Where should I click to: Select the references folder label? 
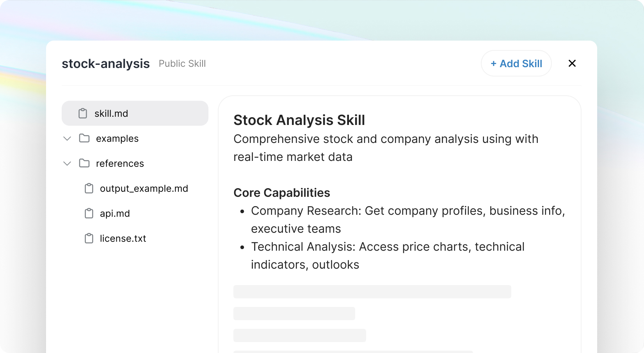[120, 164]
